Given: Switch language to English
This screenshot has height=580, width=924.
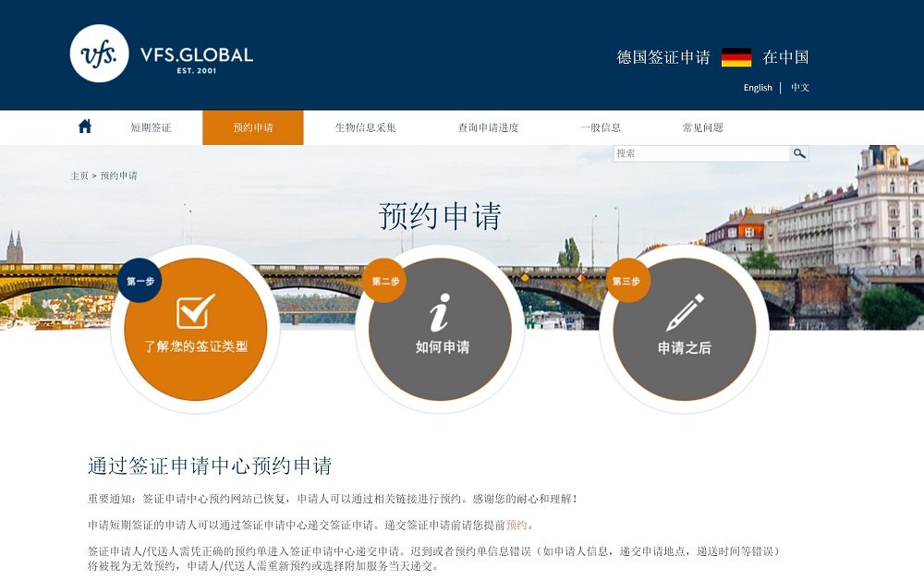Looking at the screenshot, I should point(758,88).
